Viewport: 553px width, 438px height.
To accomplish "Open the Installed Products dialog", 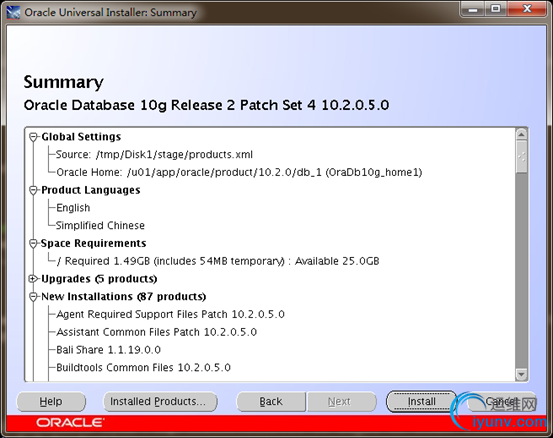I will point(160,401).
